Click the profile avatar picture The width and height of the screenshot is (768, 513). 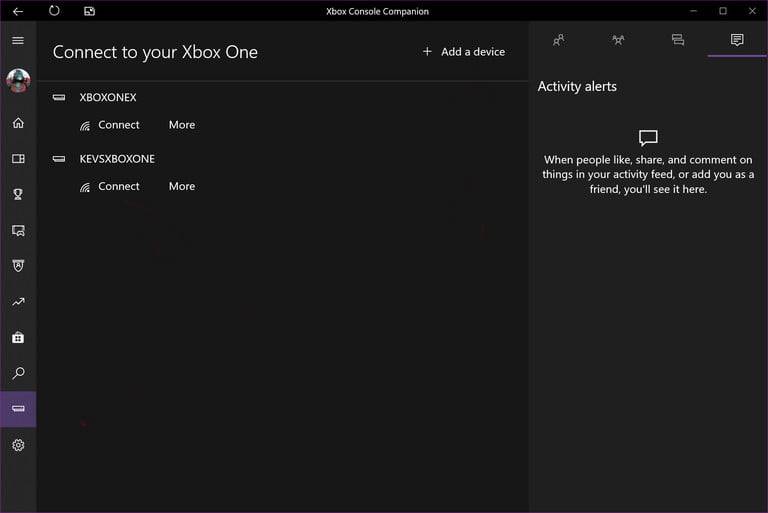point(18,81)
